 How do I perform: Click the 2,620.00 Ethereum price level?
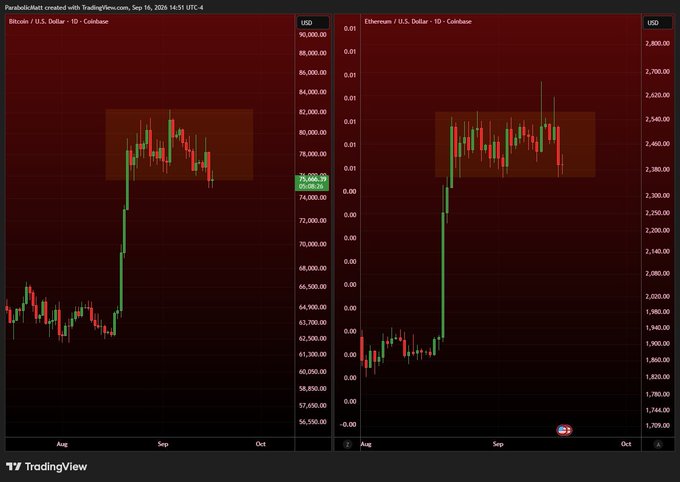coord(657,95)
